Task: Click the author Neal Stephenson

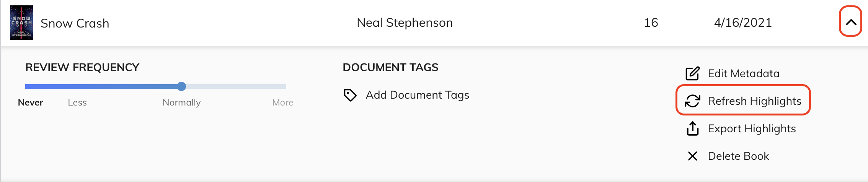Action: click(x=405, y=23)
